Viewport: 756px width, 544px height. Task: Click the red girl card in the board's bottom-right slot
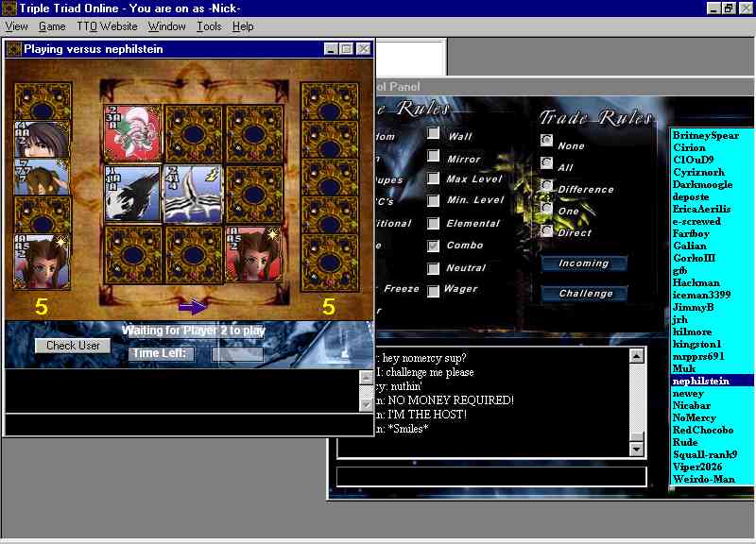254,254
